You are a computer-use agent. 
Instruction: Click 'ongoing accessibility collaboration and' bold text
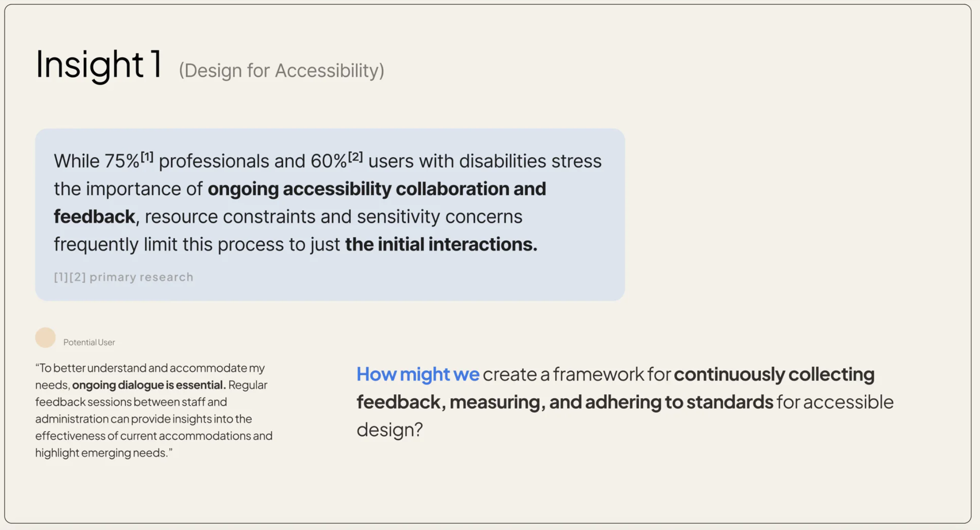click(377, 189)
